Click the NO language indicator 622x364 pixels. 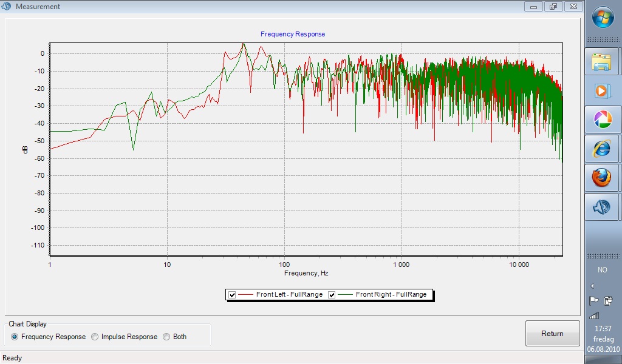point(602,270)
